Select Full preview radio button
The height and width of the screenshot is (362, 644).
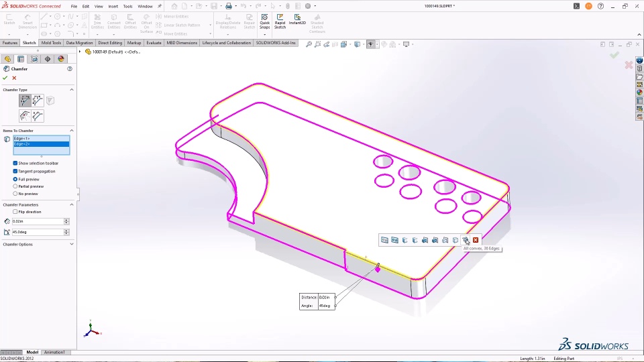pos(15,180)
